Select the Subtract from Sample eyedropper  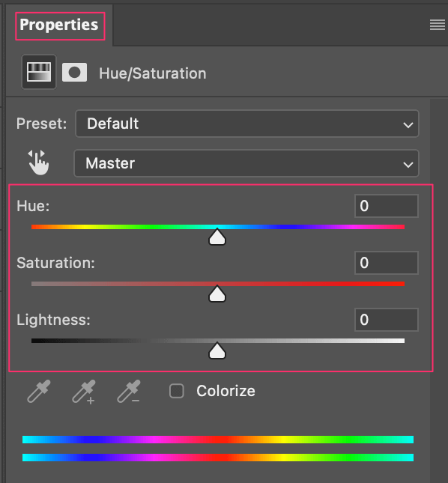[x=129, y=392]
